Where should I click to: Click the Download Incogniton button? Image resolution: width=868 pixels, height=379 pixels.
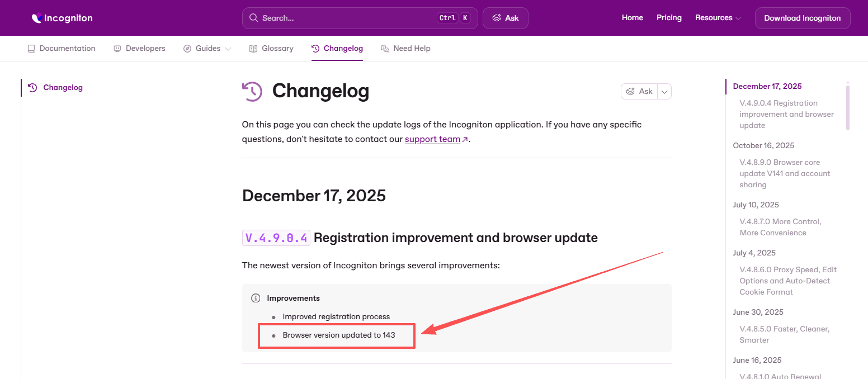(802, 18)
